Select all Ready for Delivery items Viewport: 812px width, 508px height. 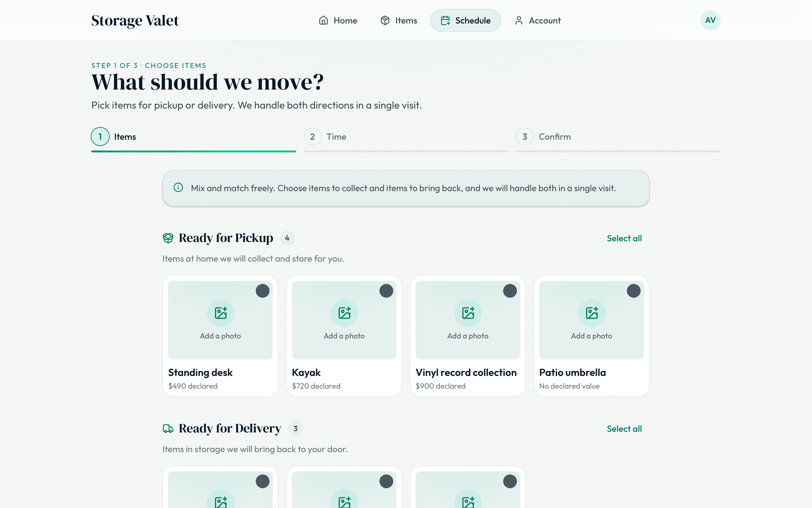pyautogui.click(x=624, y=429)
